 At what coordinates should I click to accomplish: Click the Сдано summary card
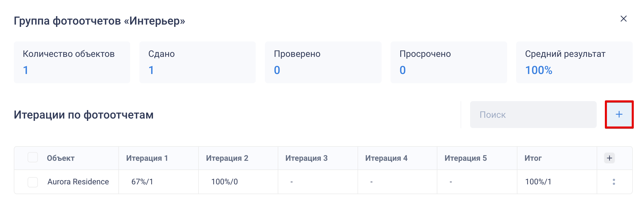197,62
